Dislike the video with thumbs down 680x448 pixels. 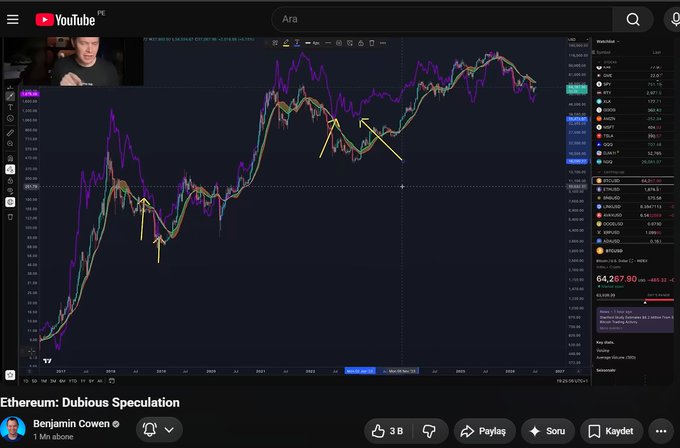[429, 431]
